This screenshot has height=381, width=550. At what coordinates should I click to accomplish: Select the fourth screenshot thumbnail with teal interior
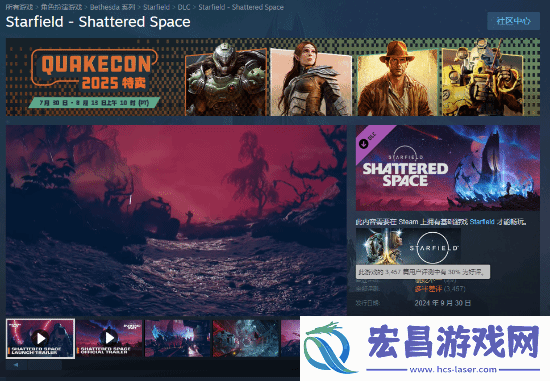246,338
